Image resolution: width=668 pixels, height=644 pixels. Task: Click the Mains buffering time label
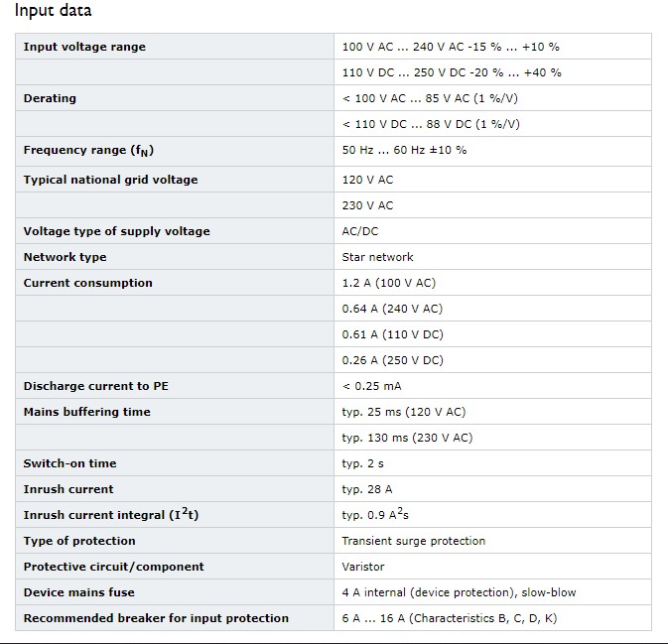[x=87, y=412]
